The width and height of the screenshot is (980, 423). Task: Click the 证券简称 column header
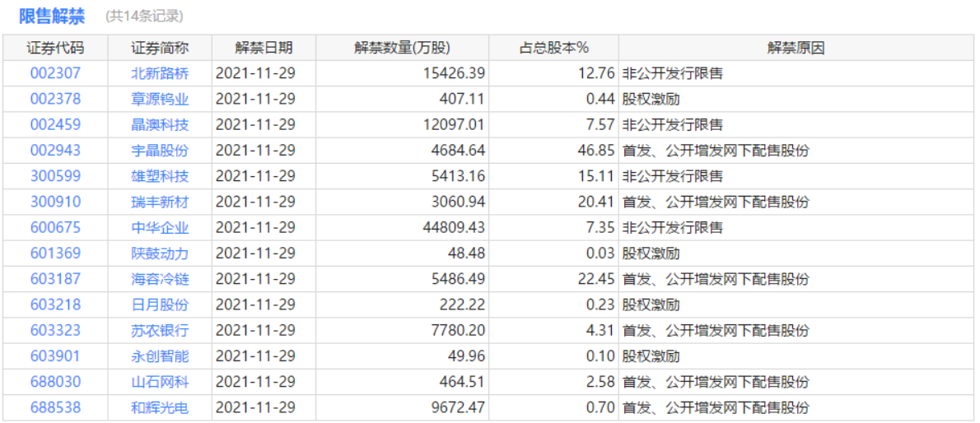click(160, 48)
